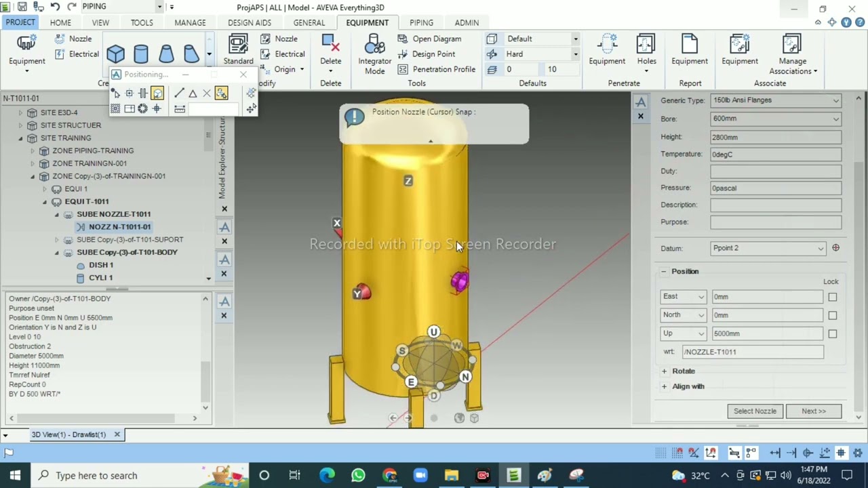Open the ADMIN ribbon tab
Viewport: 868px width, 488px height.
[467, 22]
